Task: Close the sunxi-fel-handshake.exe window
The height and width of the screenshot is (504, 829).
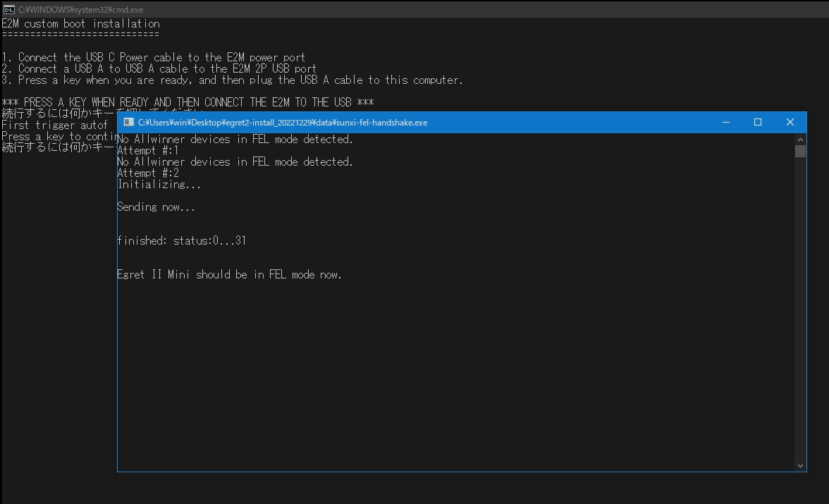Action: [790, 122]
